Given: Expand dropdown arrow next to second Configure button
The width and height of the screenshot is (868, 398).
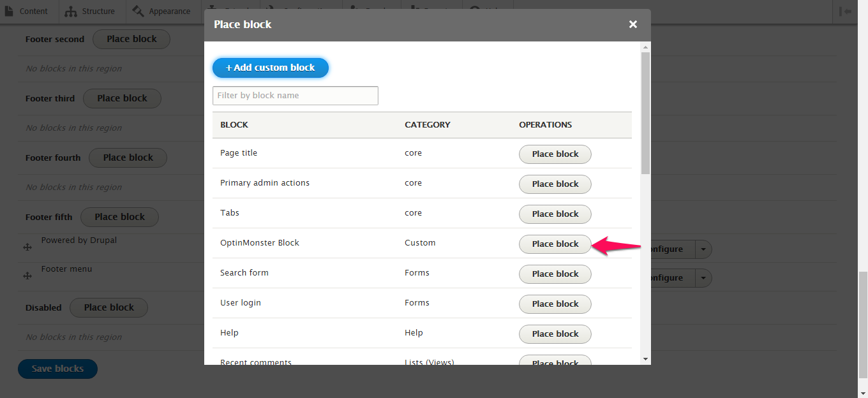Looking at the screenshot, I should tap(703, 278).
